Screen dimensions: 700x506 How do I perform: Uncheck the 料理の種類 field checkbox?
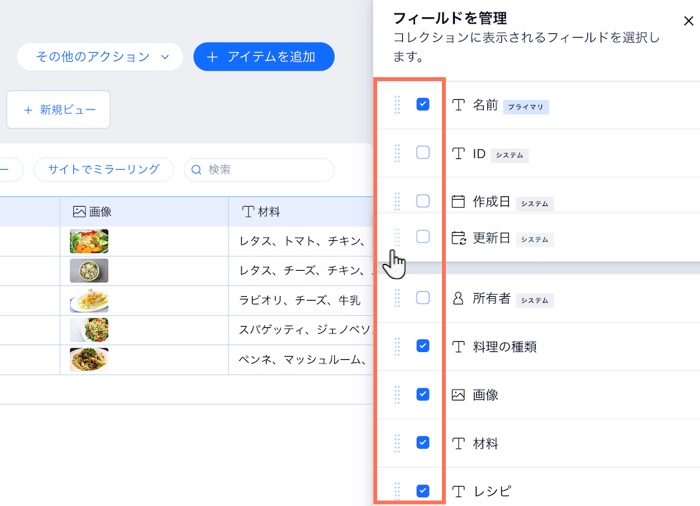423,346
